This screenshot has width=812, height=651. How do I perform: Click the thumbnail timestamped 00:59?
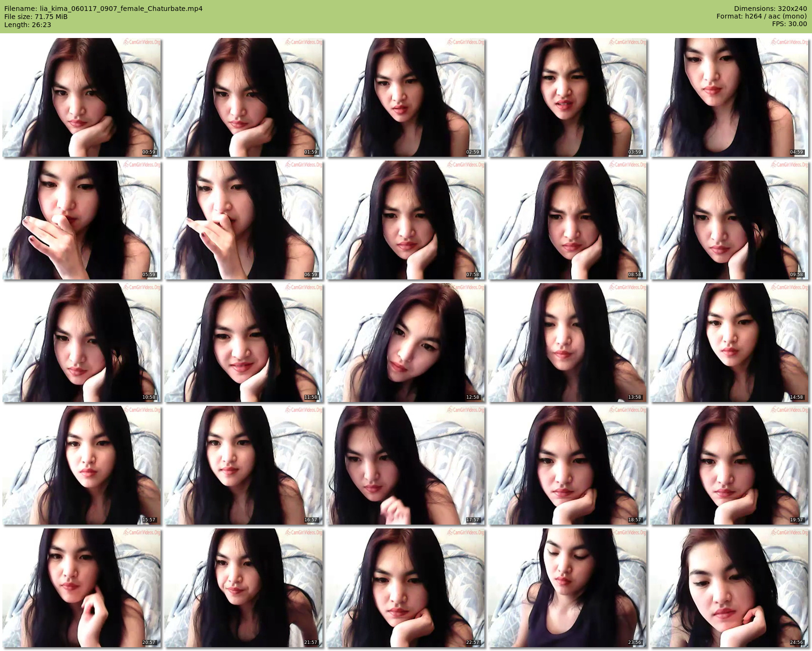[82, 97]
